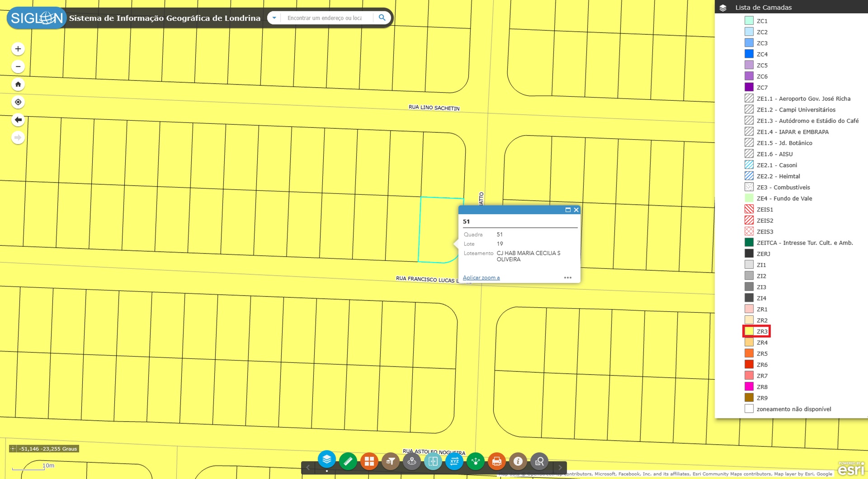Click the ZC7 purple legend swatch
The width and height of the screenshot is (868, 479).
coord(749,87)
